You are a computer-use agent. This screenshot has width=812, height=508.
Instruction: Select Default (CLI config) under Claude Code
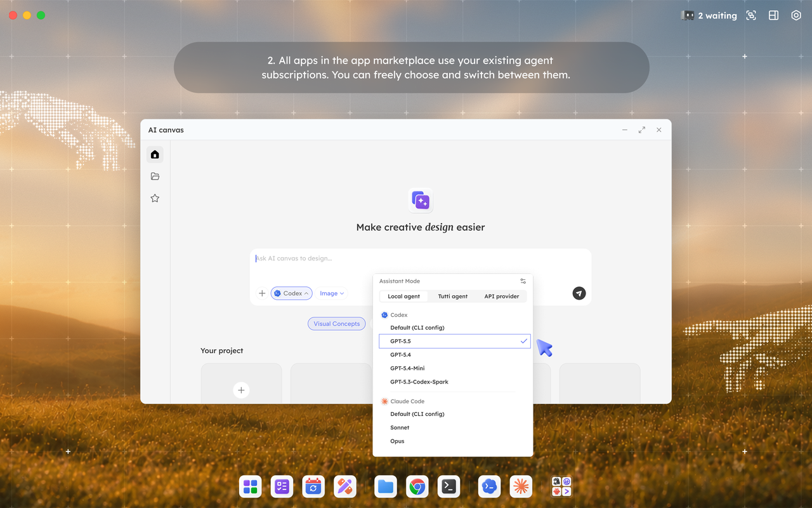tap(455, 414)
